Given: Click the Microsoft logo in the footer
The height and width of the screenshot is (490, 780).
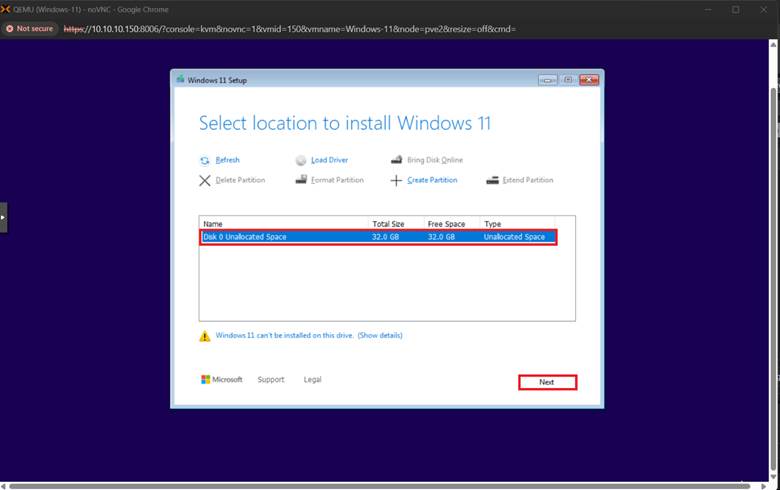Looking at the screenshot, I should 206,380.
